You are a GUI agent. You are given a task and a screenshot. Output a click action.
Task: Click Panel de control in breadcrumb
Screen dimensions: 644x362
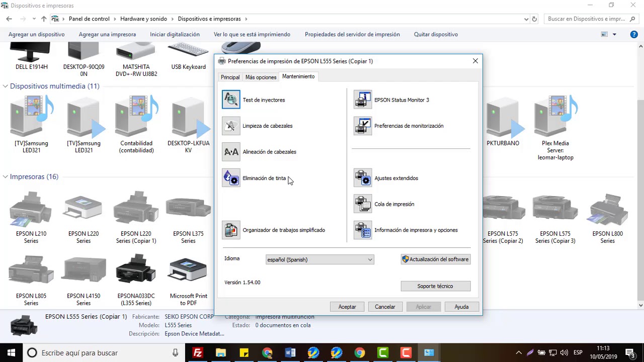(x=89, y=19)
